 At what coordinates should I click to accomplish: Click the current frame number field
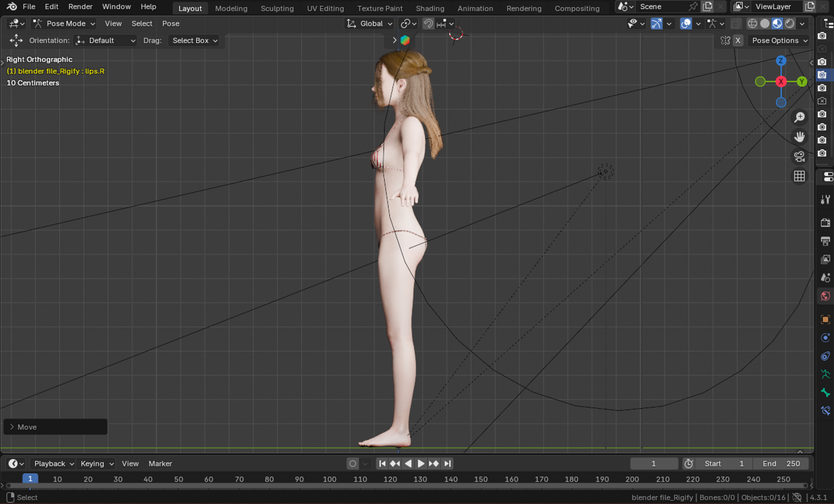tap(654, 463)
